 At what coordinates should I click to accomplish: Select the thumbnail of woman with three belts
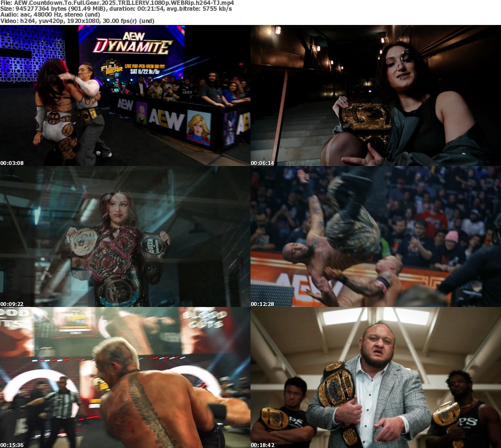point(125,236)
